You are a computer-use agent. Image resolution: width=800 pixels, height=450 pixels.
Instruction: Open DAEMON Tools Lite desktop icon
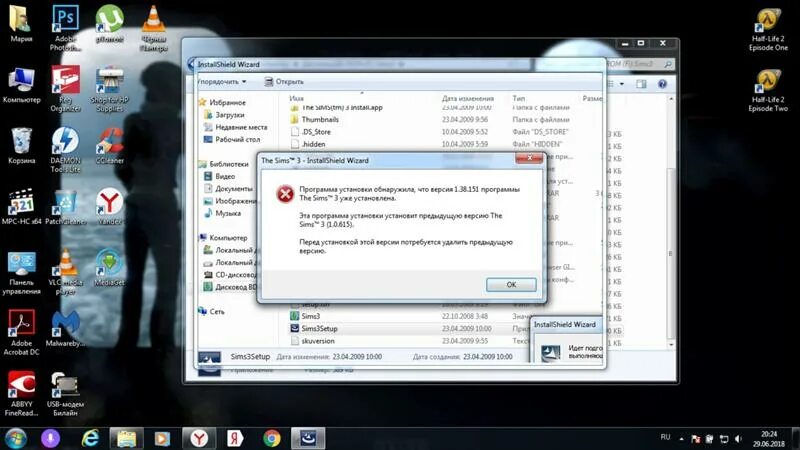65,149
